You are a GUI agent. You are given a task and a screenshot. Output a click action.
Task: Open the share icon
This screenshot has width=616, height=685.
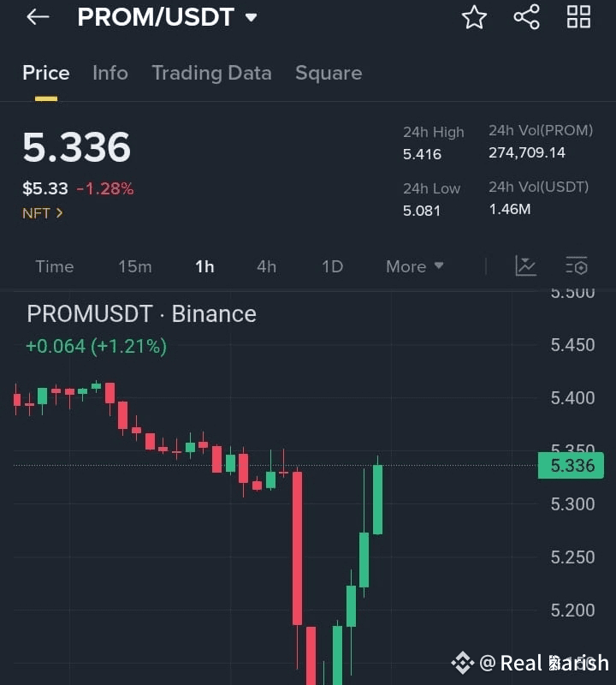point(526,17)
